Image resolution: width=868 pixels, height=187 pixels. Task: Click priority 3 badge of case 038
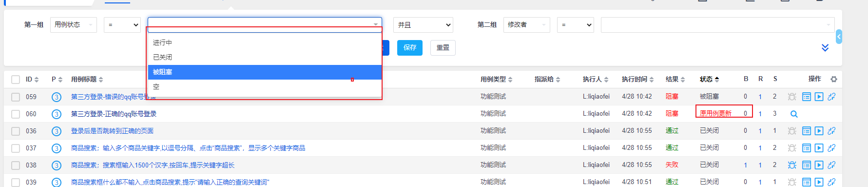57,165
